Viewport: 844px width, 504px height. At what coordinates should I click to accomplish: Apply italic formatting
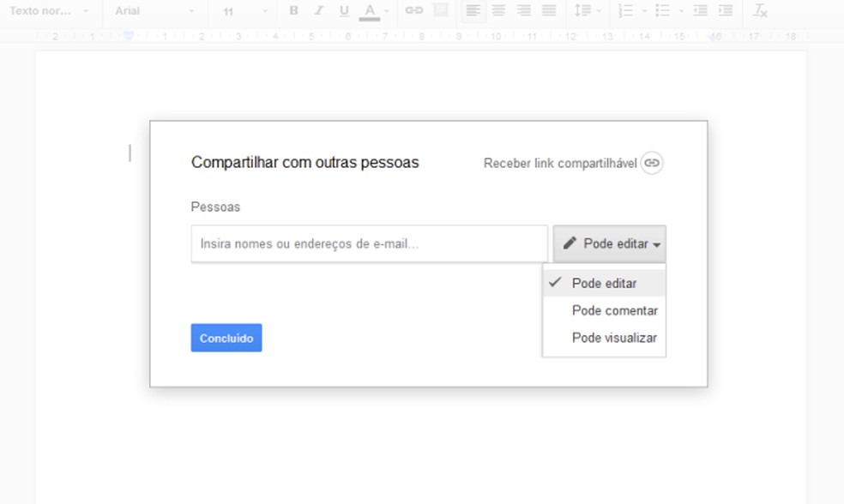pyautogui.click(x=318, y=11)
